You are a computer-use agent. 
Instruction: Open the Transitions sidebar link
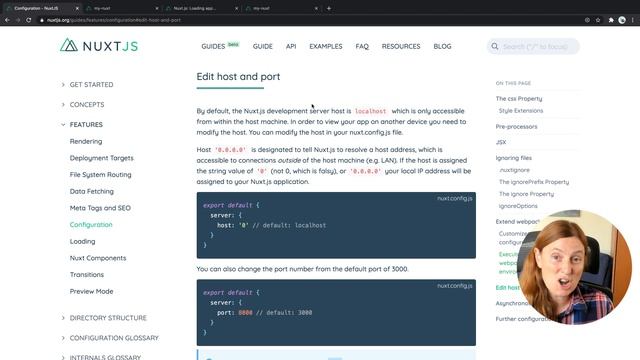(x=87, y=275)
